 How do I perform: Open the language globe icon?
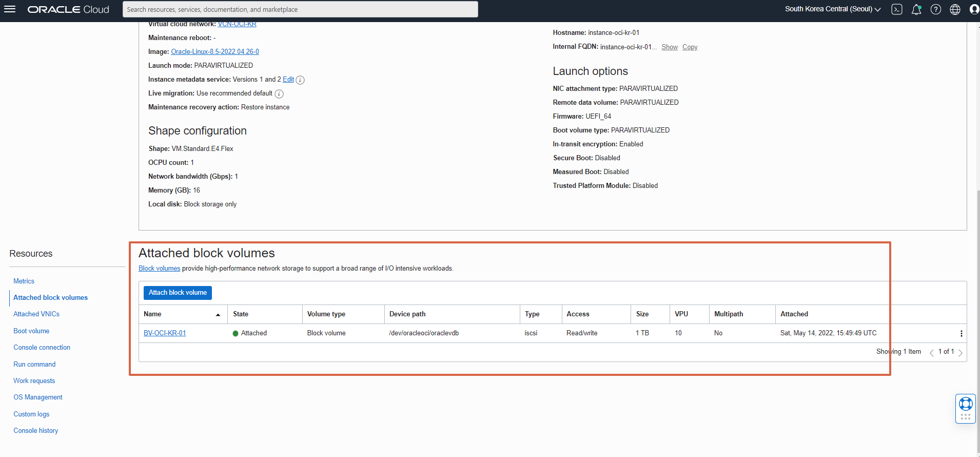coord(955,9)
